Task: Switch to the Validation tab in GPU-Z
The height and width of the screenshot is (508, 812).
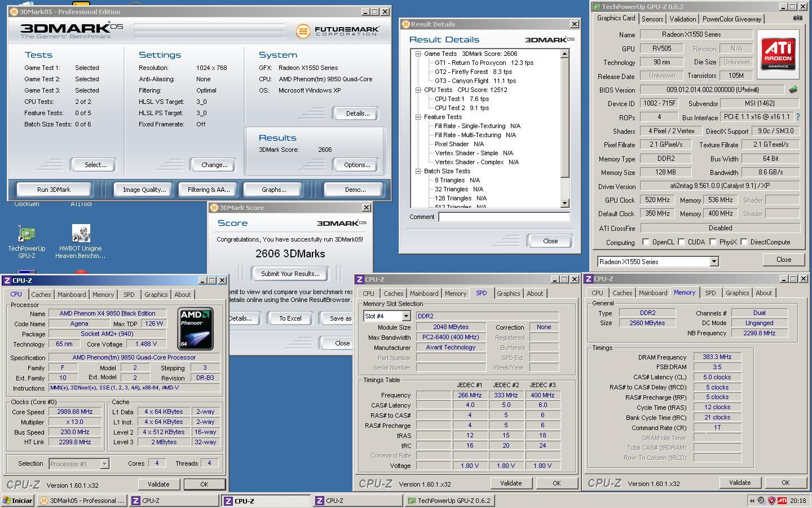Action: [682, 19]
